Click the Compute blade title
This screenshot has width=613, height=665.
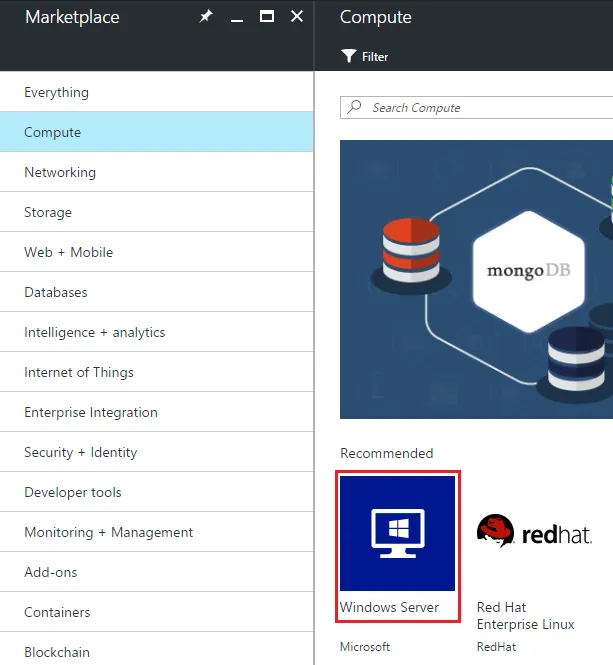coord(375,17)
